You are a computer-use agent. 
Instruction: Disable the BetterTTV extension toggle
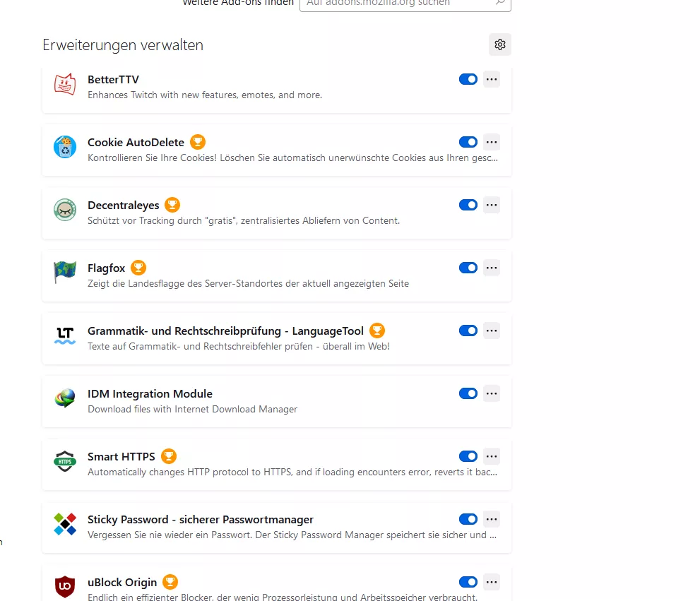(468, 80)
